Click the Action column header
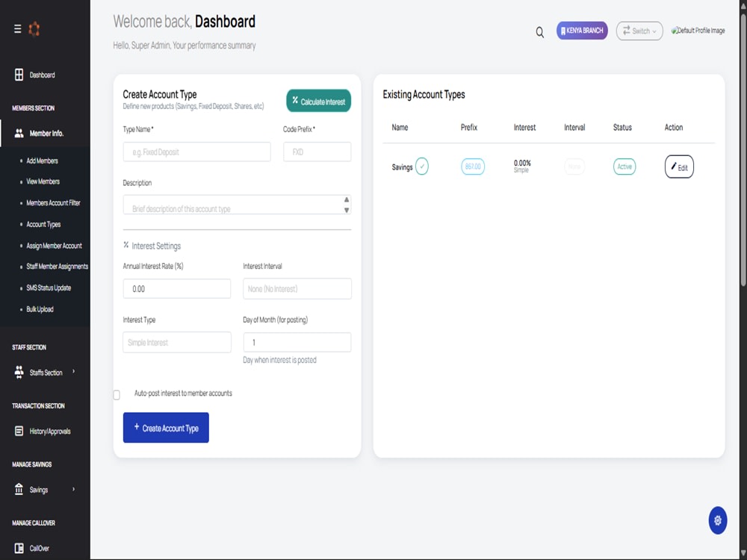The height and width of the screenshot is (560, 747). (674, 127)
